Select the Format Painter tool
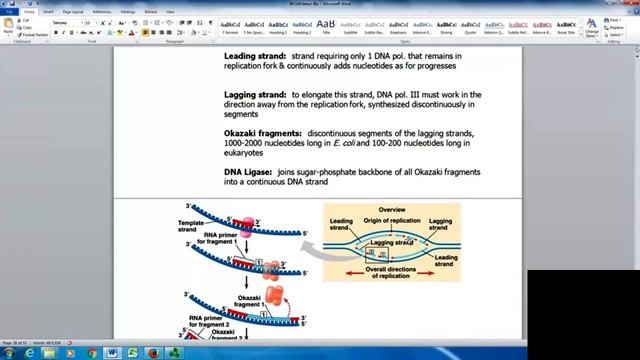The width and height of the screenshot is (640, 360). pos(33,35)
